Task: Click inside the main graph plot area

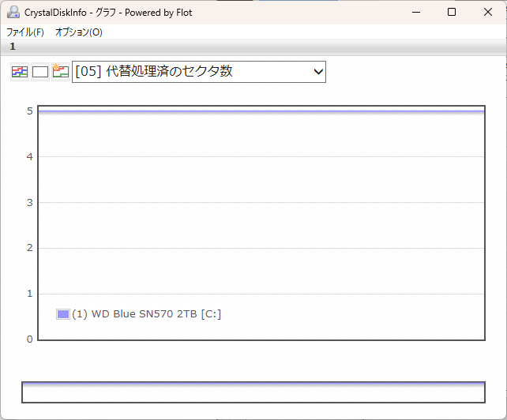Action: (261, 223)
